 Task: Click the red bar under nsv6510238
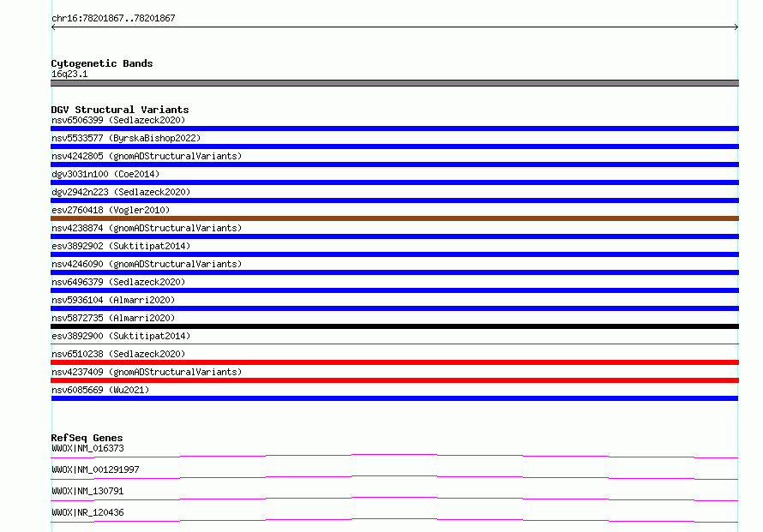pyautogui.click(x=394, y=362)
